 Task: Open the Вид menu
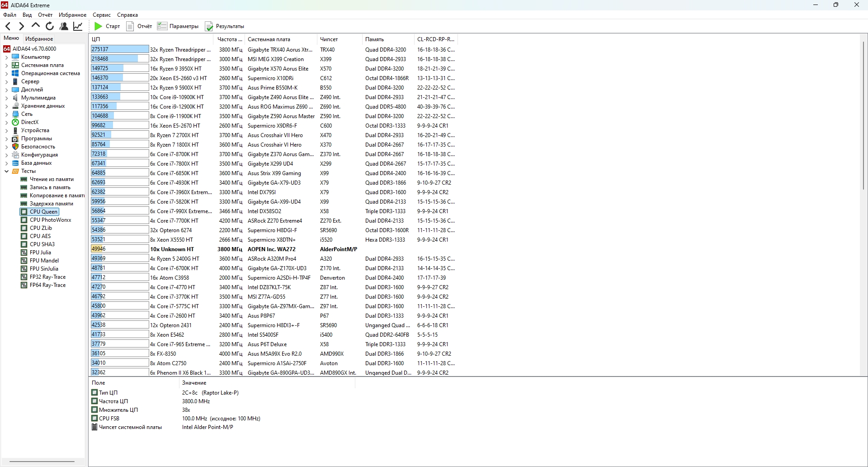(x=27, y=15)
